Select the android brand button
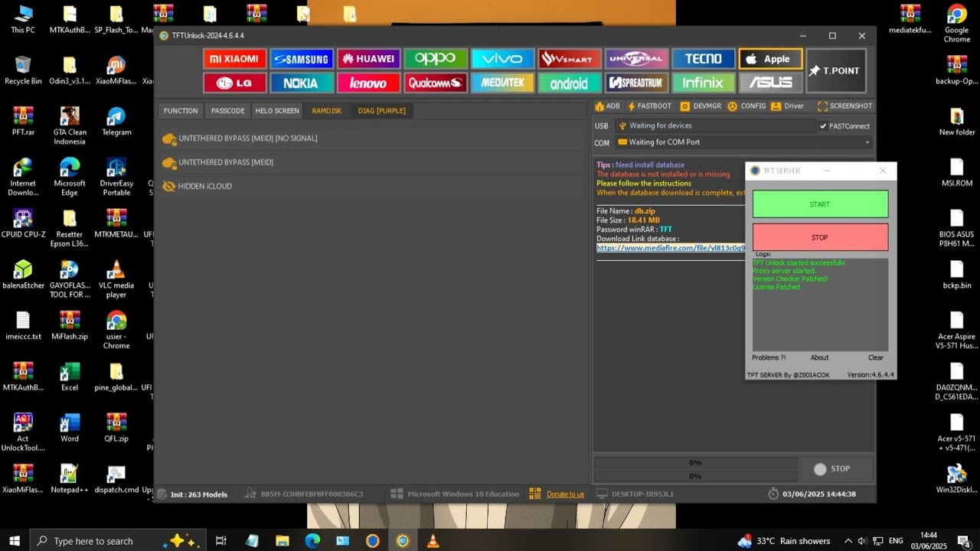The width and height of the screenshot is (980, 551). 569,83
